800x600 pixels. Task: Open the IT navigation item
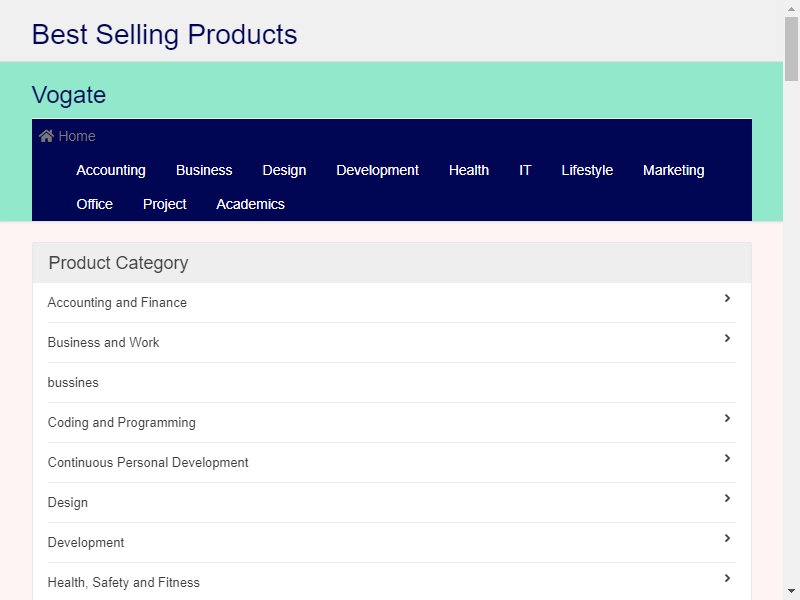(x=525, y=170)
